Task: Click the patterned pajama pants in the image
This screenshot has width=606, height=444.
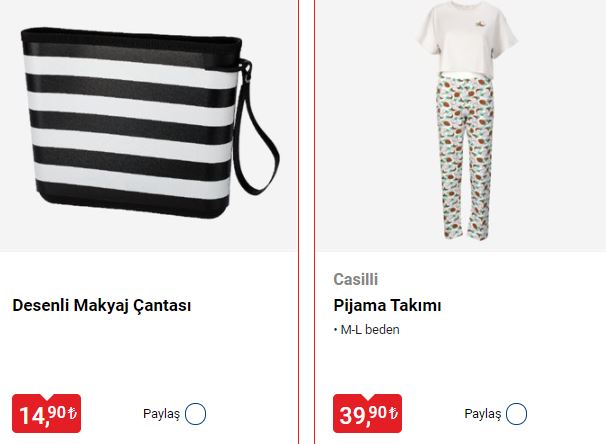Action: coord(465,158)
